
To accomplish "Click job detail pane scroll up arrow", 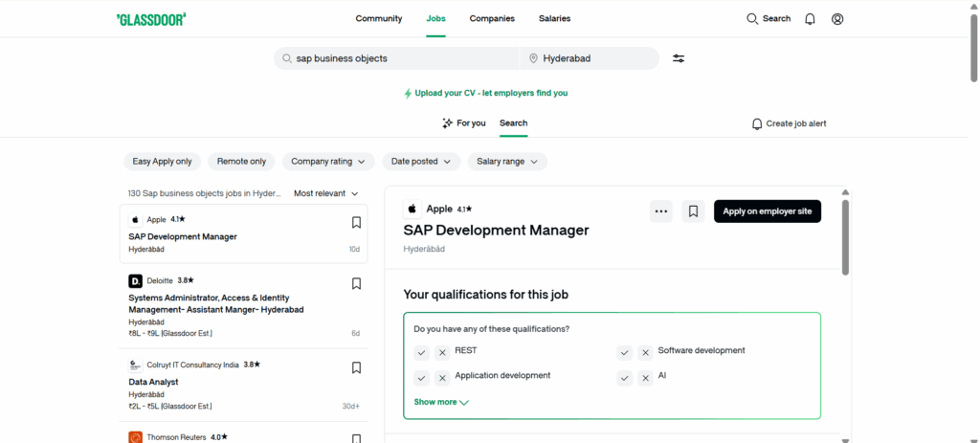I will (x=845, y=192).
